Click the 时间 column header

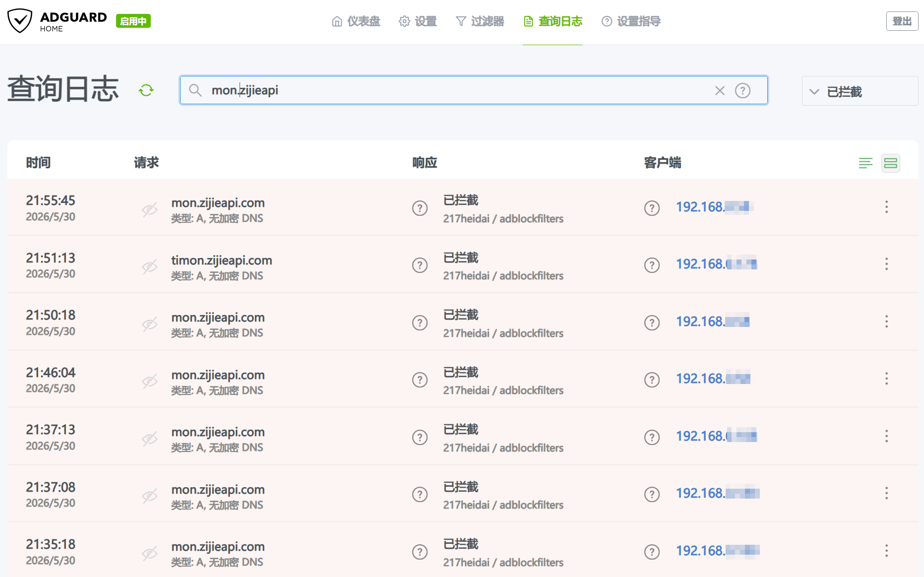(x=38, y=163)
